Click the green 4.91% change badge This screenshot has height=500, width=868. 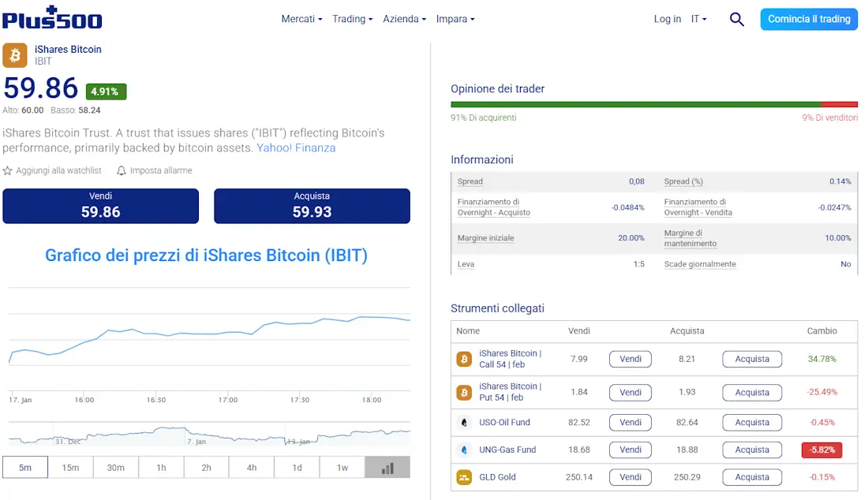click(x=107, y=91)
